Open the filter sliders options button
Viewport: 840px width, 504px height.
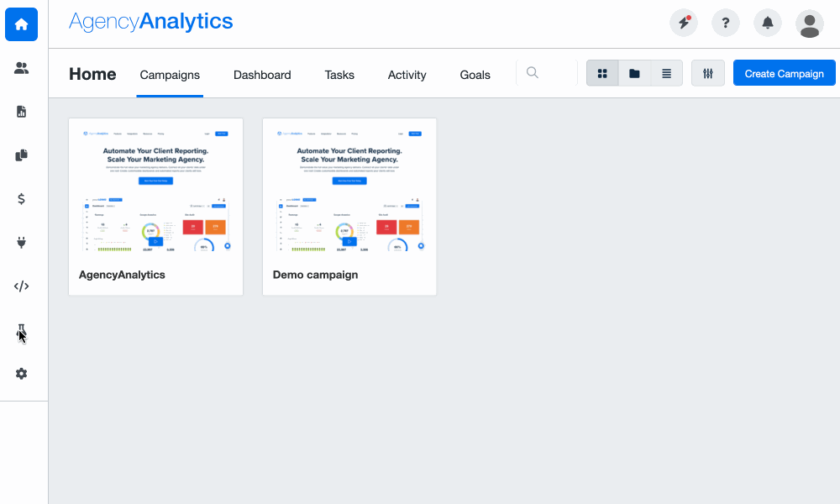coord(708,73)
